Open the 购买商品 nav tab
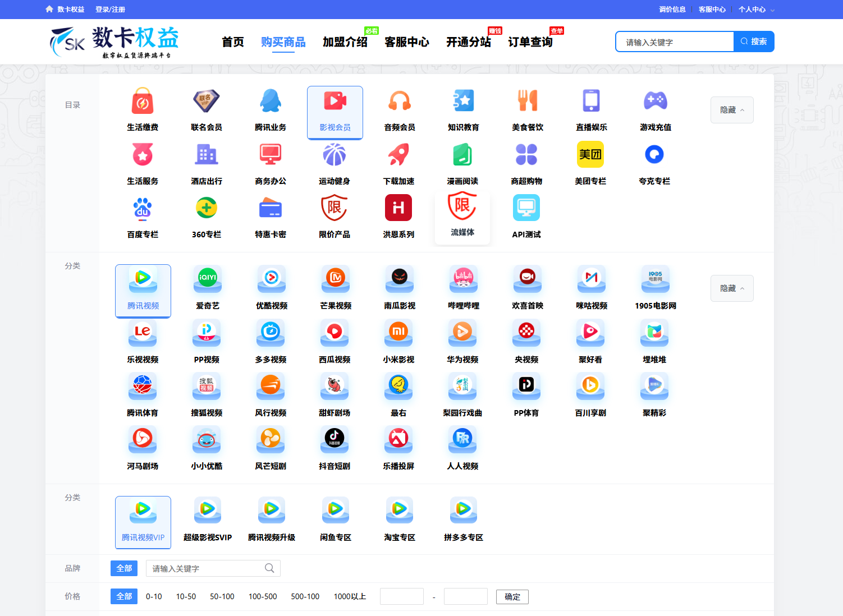 click(x=283, y=42)
